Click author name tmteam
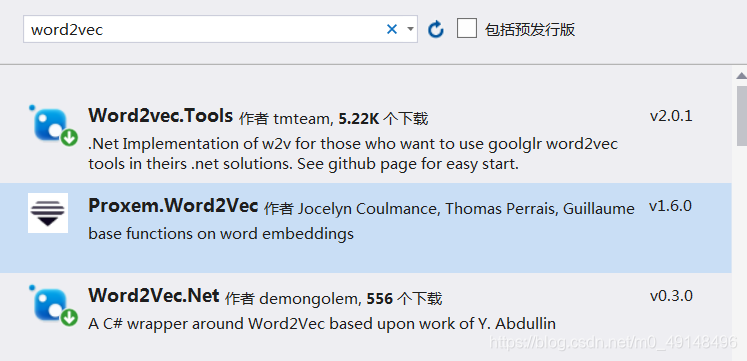 click(x=303, y=119)
